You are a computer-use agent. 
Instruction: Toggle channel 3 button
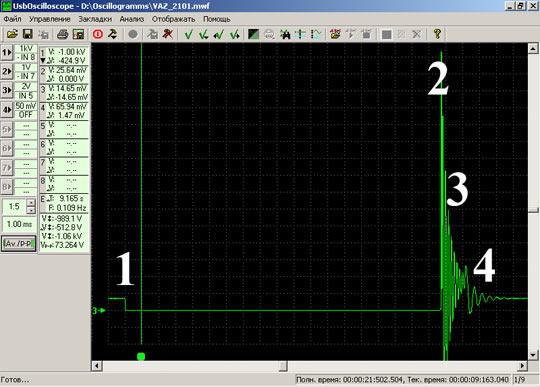7,90
